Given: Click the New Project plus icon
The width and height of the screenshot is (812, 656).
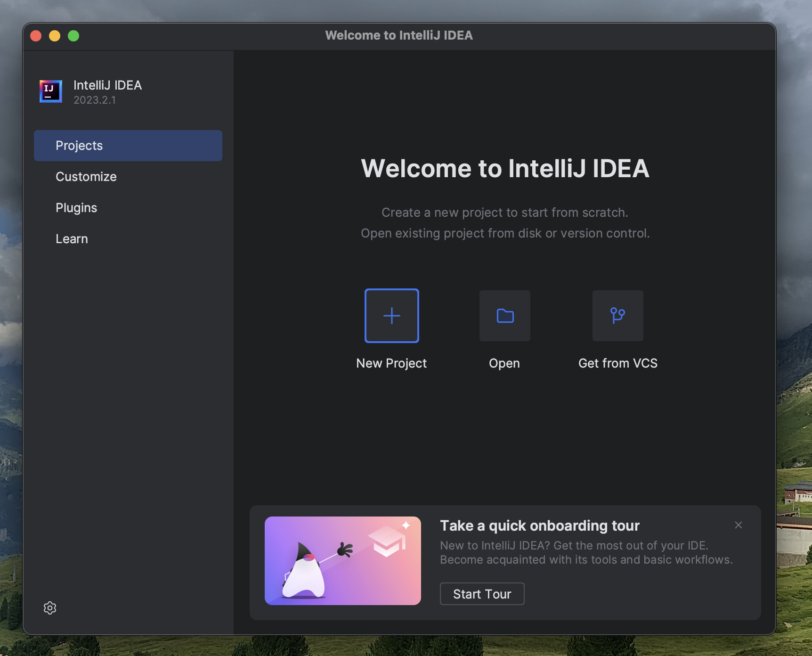Looking at the screenshot, I should click(392, 316).
